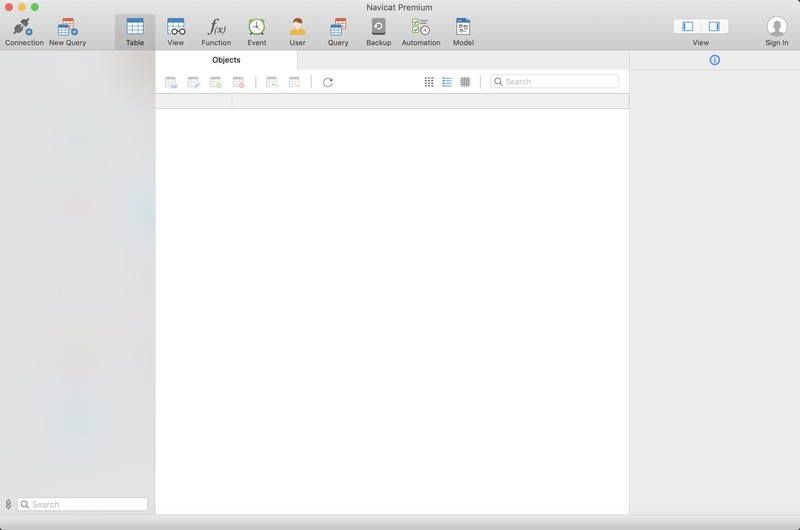Click the New Table icon with the green plus

[x=216, y=82]
